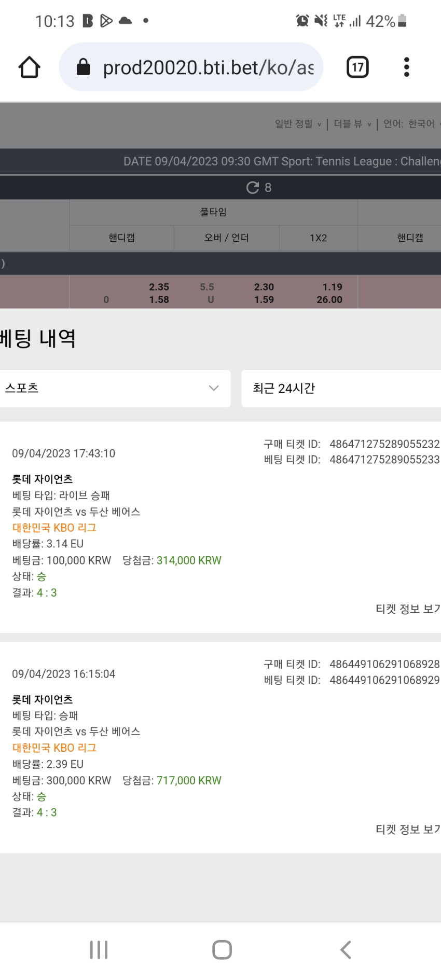Tap the muted sound icon in status bar

pos(321,21)
